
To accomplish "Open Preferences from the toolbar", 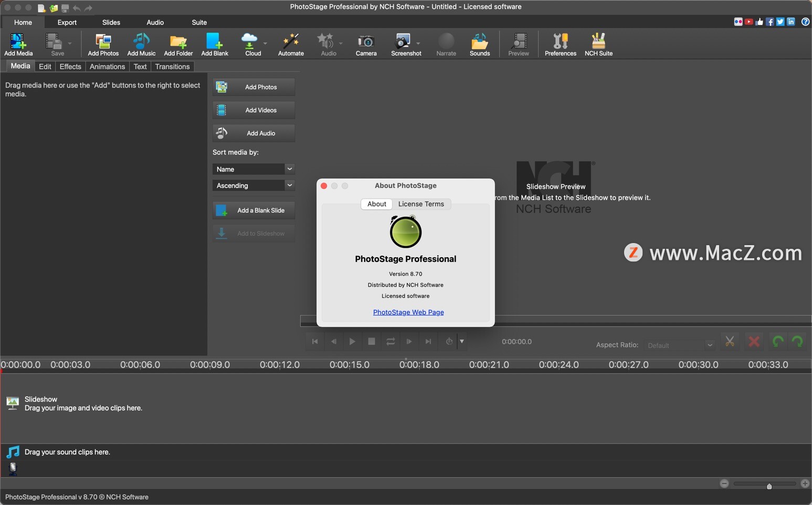I will tap(561, 45).
